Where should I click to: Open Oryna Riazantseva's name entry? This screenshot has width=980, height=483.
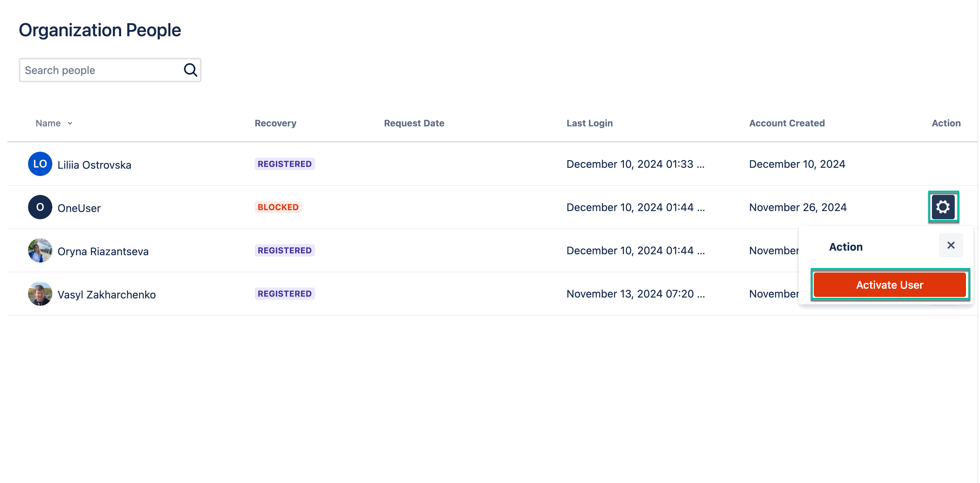pos(103,251)
